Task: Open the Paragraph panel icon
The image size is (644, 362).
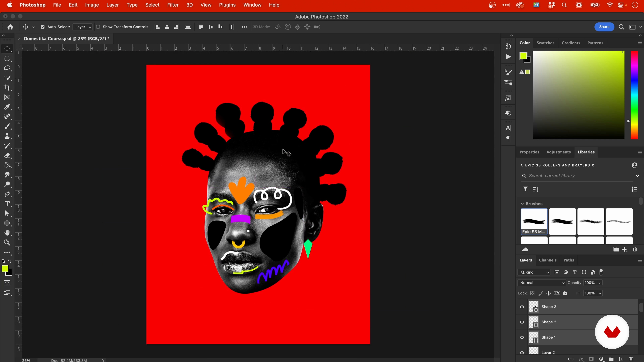Action: (508, 139)
